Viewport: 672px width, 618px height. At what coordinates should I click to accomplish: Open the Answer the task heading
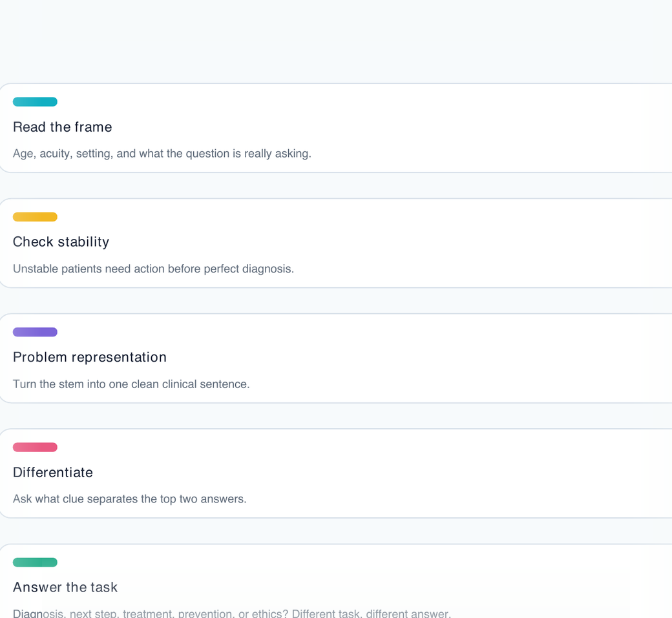click(65, 587)
